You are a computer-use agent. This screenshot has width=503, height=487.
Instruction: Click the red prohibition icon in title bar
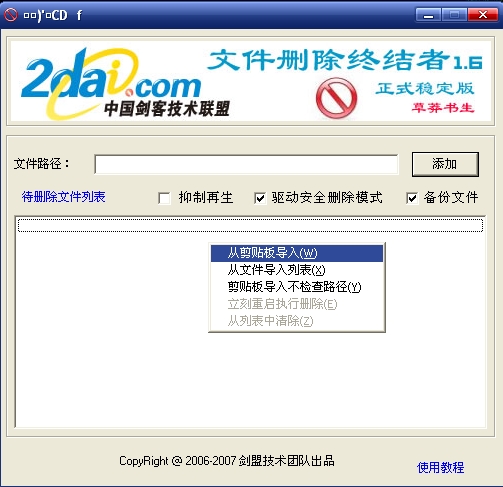10,15
